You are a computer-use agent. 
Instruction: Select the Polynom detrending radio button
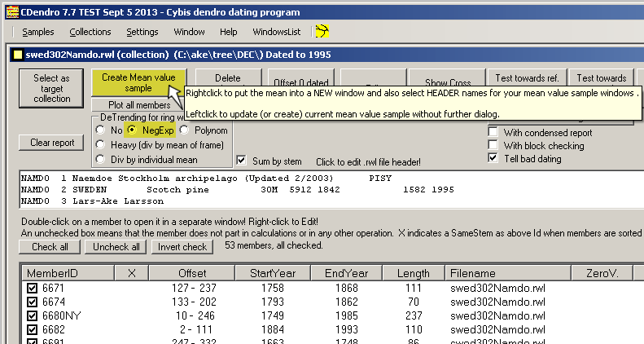[184, 130]
